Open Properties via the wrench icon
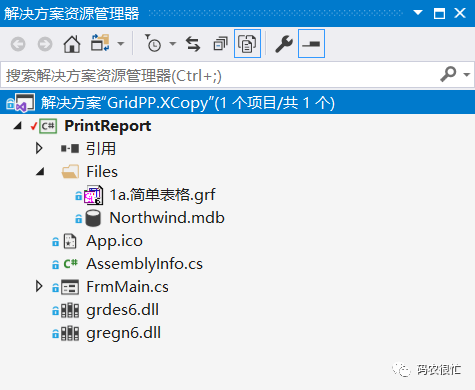Image resolution: width=475 pixels, height=390 pixels. tap(284, 44)
